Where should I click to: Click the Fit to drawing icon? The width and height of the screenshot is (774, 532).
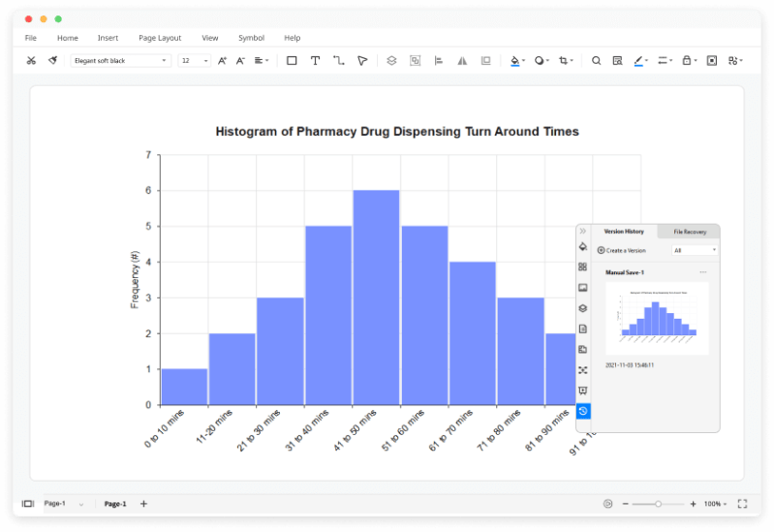pos(712,60)
